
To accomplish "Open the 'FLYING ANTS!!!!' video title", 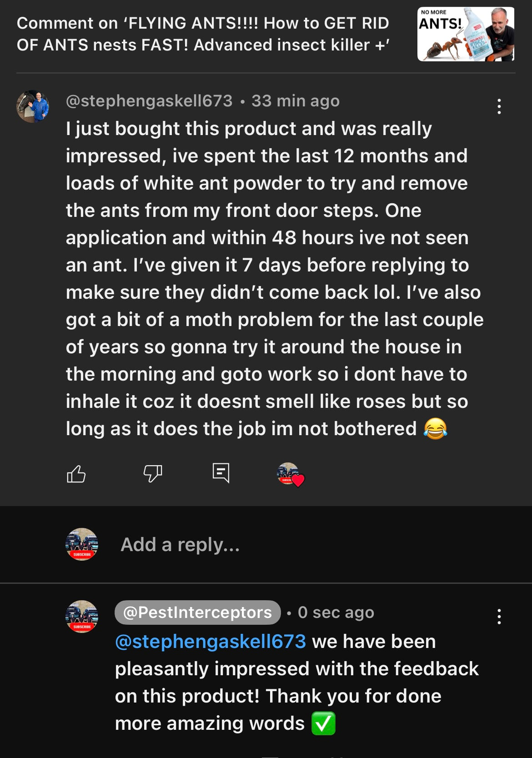I will pyautogui.click(x=203, y=34).
